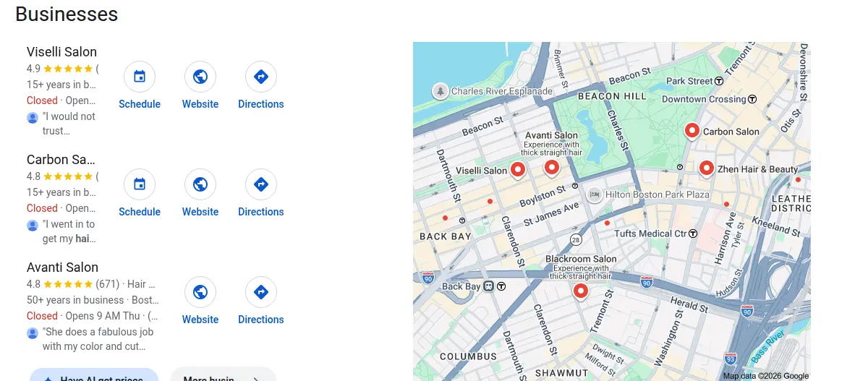Click the Charles River Esplanade park icon
Image resolution: width=868 pixels, height=381 pixels.
pos(440,91)
